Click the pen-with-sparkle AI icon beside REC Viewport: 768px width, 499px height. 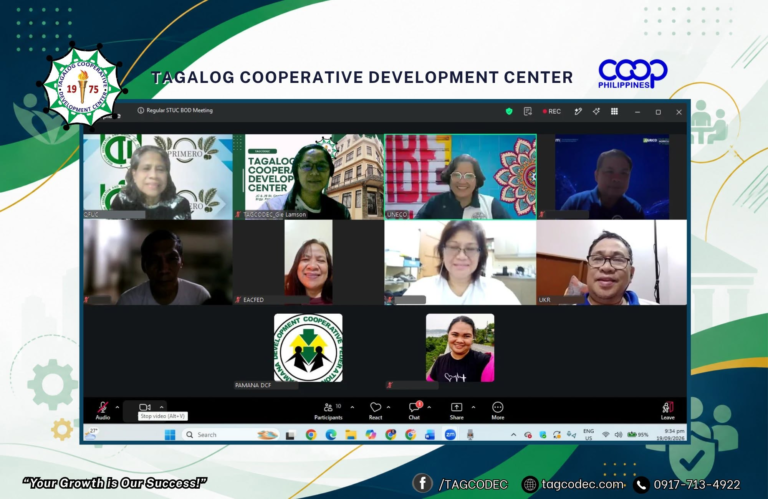click(578, 112)
